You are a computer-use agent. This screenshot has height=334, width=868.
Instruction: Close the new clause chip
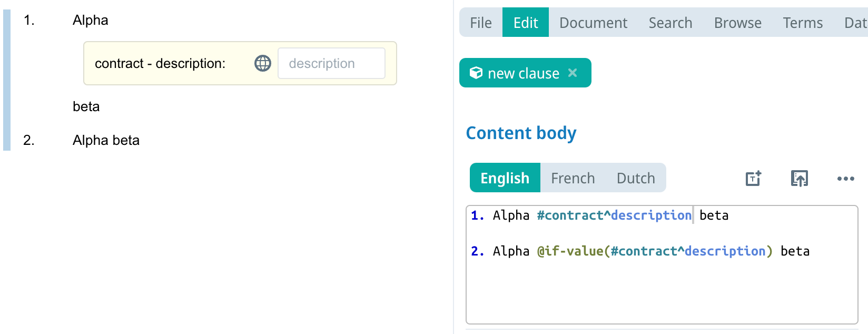573,73
